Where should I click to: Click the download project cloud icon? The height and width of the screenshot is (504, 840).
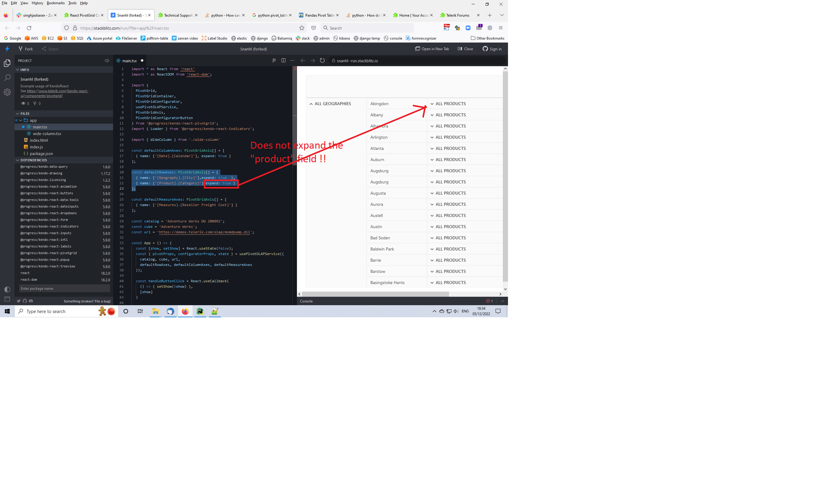tap(107, 61)
